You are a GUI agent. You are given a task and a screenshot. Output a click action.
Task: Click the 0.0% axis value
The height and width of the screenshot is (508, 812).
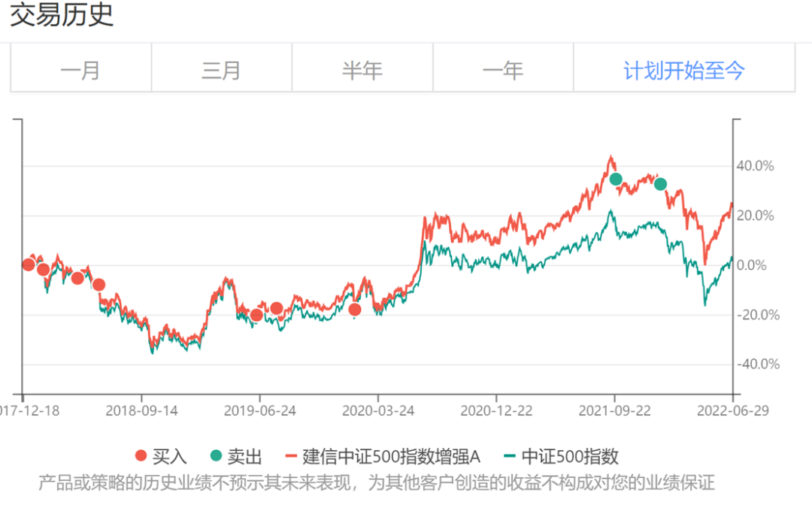[751, 265]
